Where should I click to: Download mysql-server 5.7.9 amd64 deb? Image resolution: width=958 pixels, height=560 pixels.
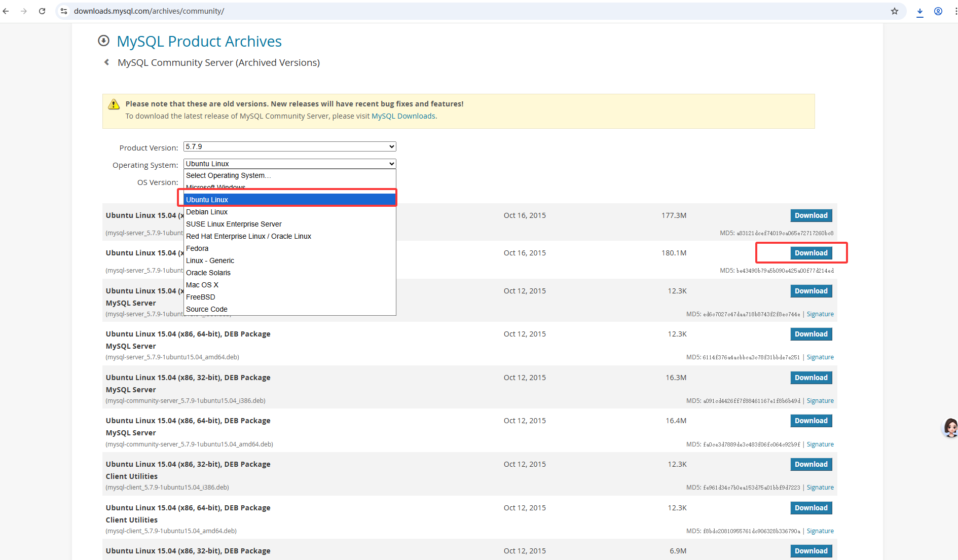click(811, 334)
